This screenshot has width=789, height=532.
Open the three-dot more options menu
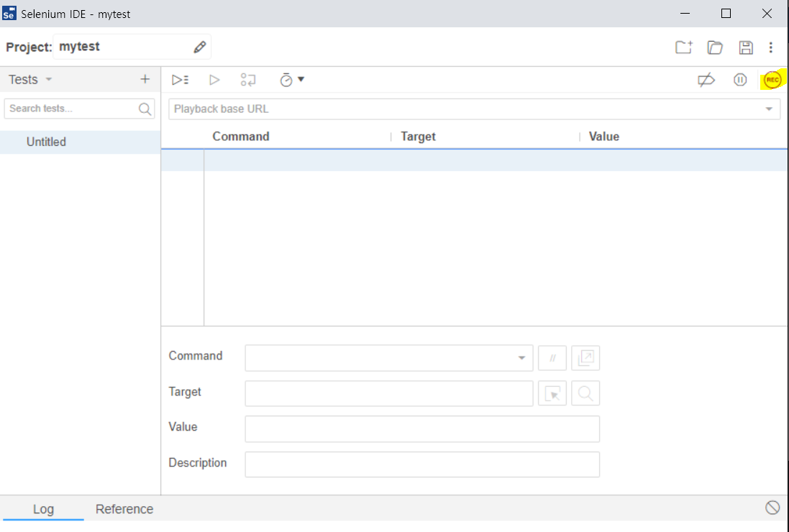click(771, 47)
